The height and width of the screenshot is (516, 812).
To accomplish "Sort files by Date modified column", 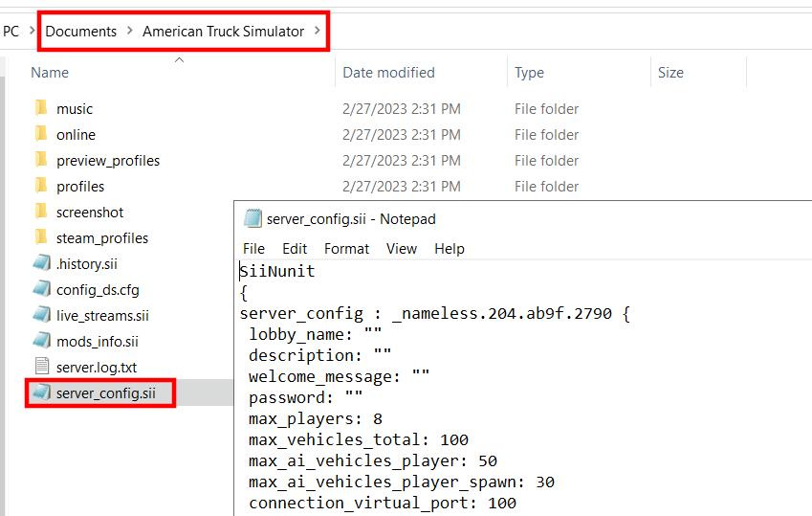I will click(x=388, y=73).
